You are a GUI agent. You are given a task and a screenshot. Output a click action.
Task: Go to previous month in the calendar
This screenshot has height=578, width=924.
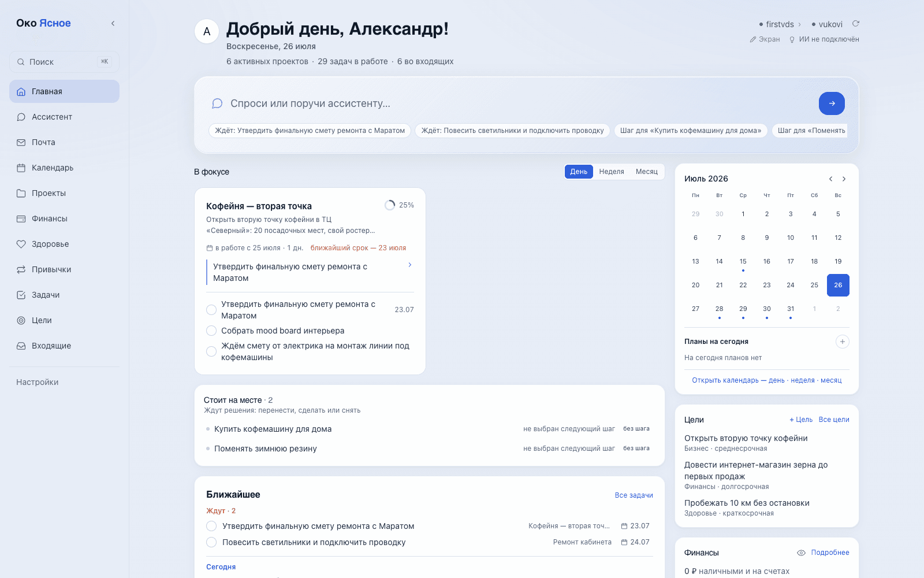830,179
